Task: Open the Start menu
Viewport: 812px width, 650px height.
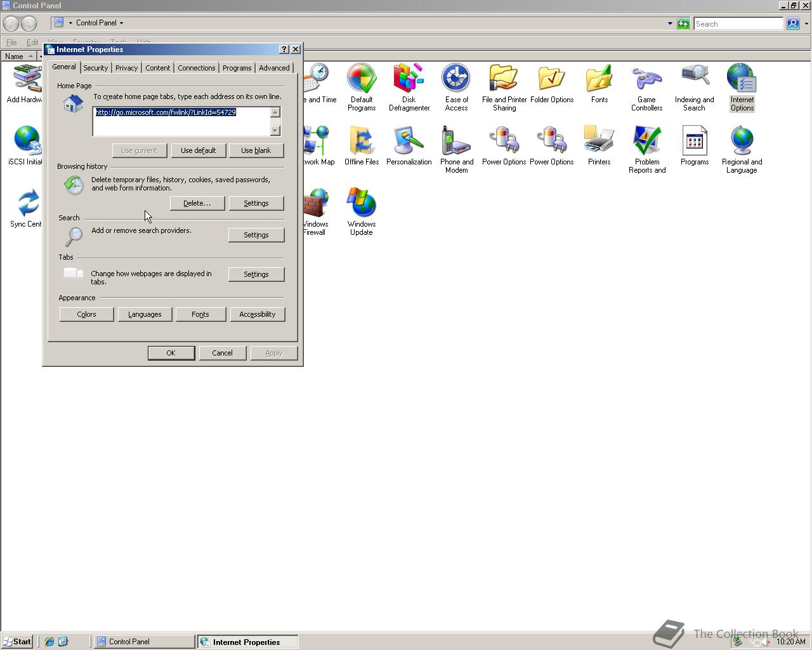Action: point(17,642)
